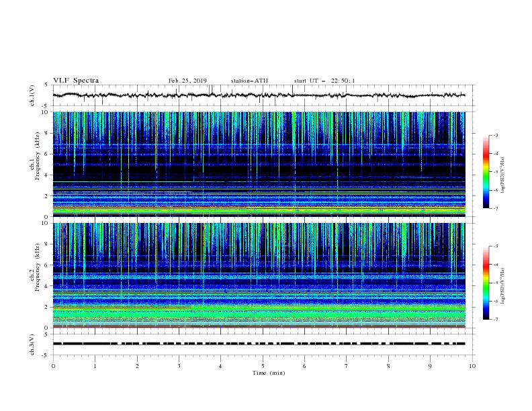532x411 pixels.
Task: Click the "Time (min)" axis title
Action: tap(269, 373)
